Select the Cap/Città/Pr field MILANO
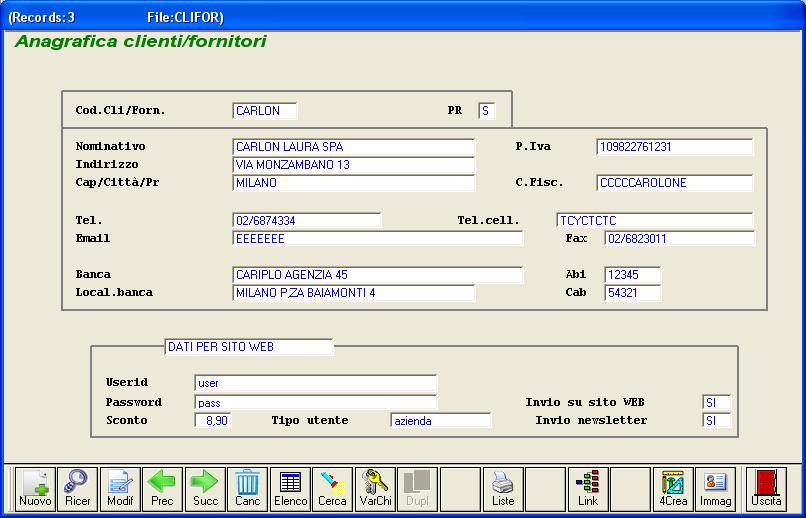Image resolution: width=806 pixels, height=518 pixels. (x=354, y=183)
